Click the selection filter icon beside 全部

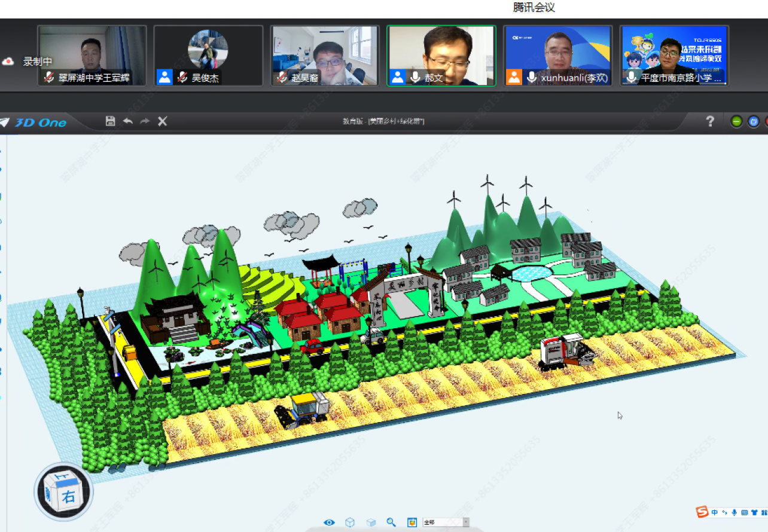coord(412,522)
